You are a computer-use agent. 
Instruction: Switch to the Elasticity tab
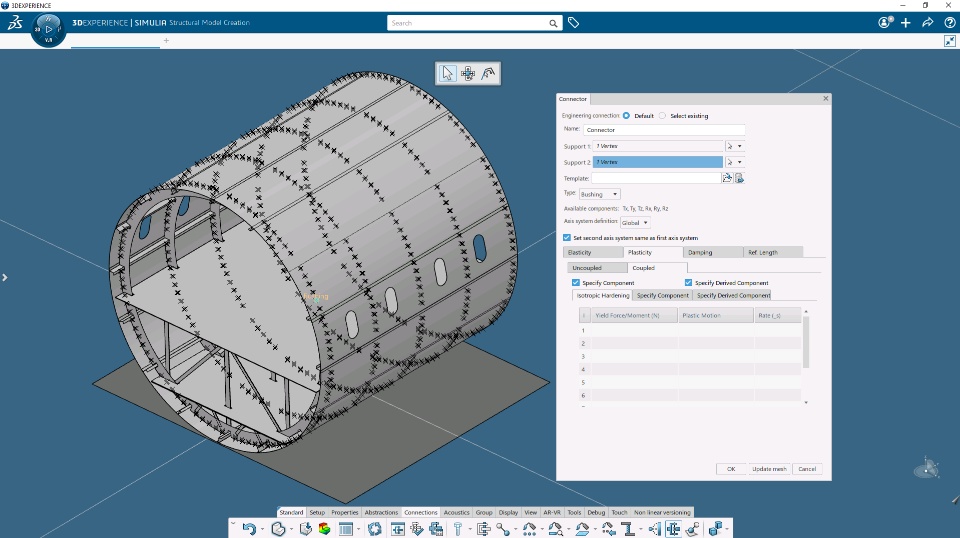[592, 252]
